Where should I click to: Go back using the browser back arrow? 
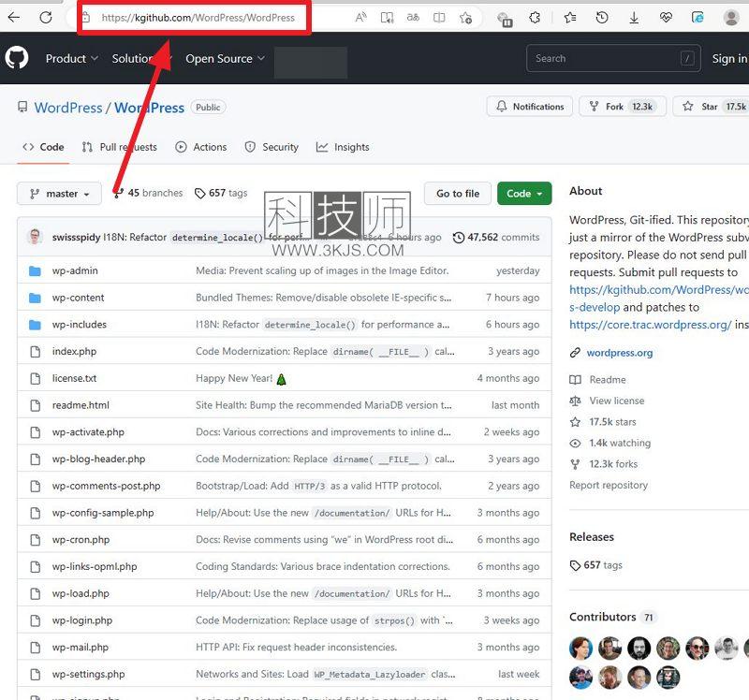click(x=14, y=18)
